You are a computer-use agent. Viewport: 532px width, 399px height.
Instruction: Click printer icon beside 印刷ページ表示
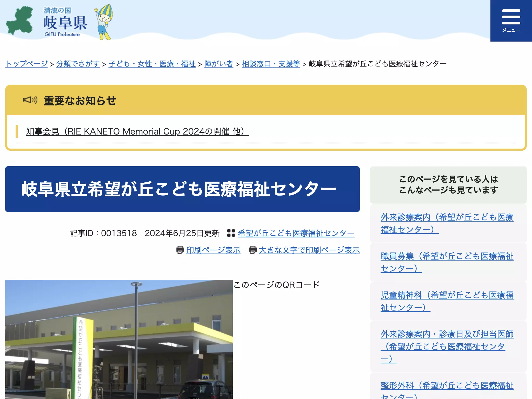click(180, 250)
